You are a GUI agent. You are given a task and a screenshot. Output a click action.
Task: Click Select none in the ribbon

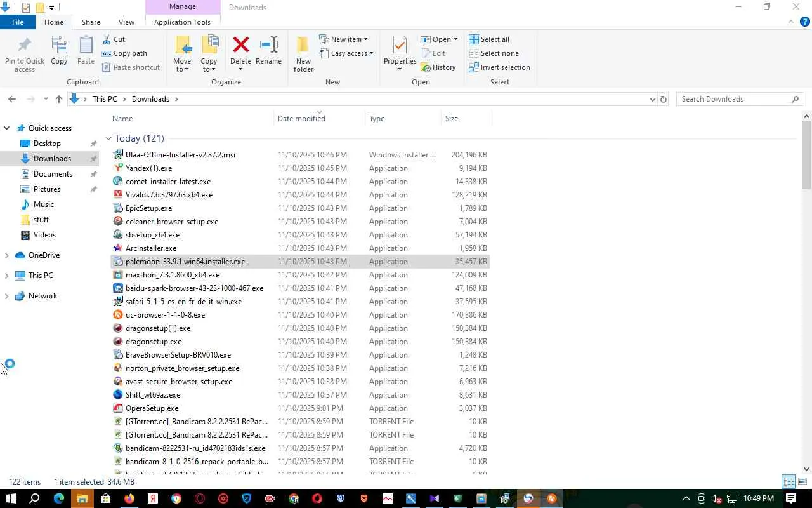[494, 53]
